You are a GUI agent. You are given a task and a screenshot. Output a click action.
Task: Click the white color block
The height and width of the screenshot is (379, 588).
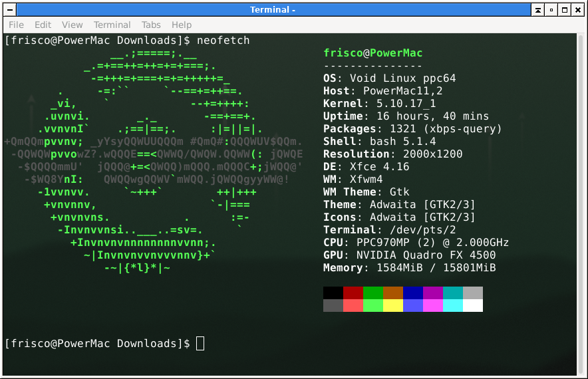pyautogui.click(x=473, y=305)
